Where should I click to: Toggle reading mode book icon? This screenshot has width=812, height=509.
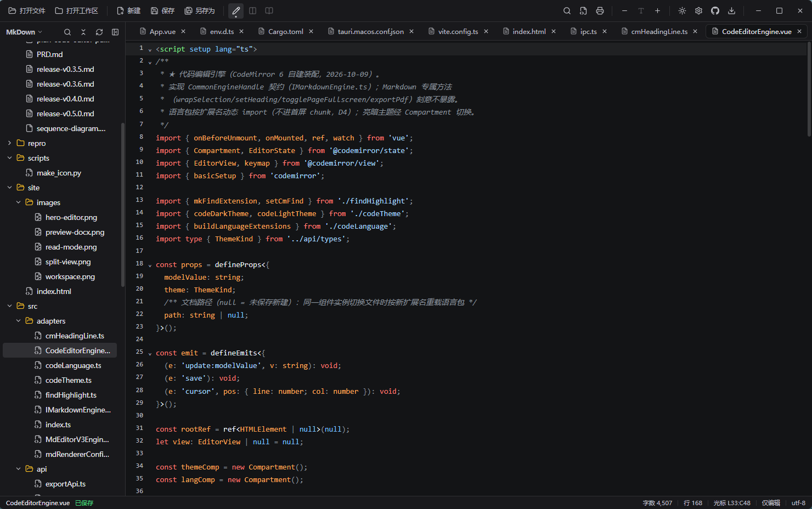click(x=269, y=11)
